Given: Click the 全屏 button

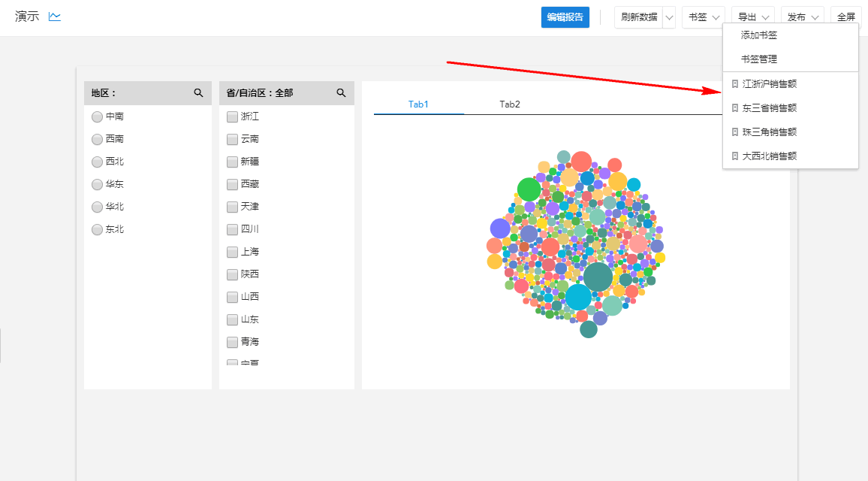Looking at the screenshot, I should (845, 17).
